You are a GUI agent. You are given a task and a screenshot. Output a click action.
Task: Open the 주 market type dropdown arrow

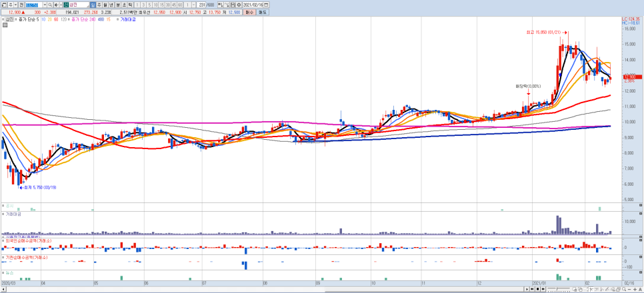tap(15, 5)
